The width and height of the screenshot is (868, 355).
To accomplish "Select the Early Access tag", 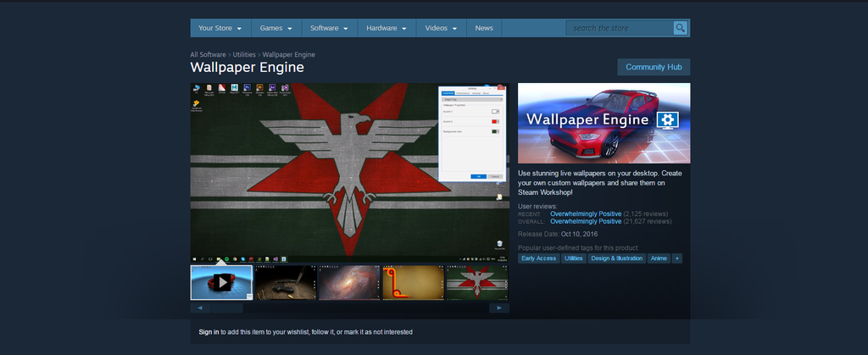I will click(x=538, y=258).
